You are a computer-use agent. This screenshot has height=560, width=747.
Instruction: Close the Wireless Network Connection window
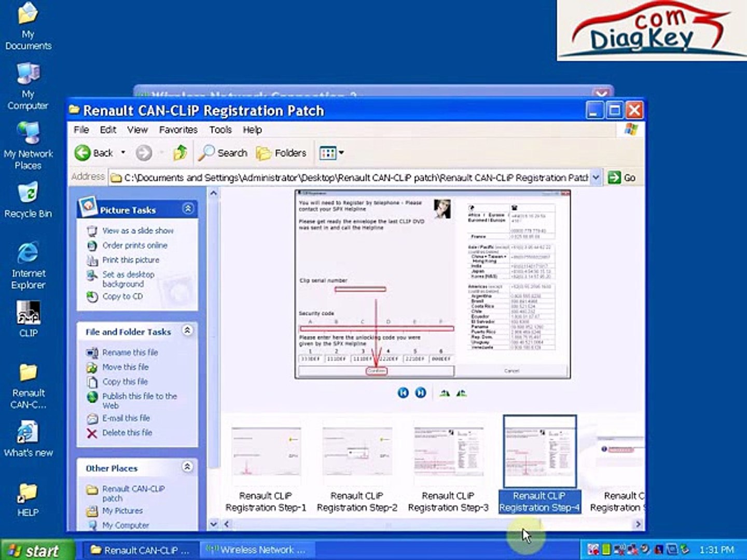602,94
